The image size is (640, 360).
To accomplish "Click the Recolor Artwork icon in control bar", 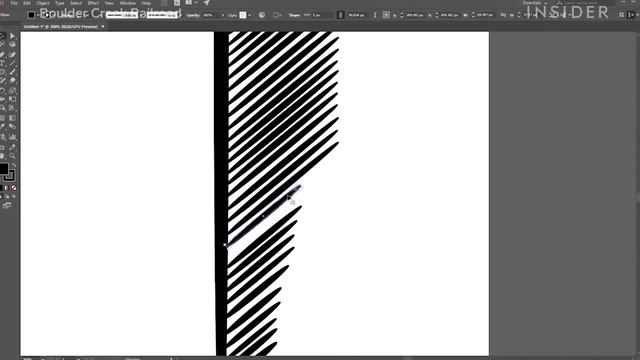I will tap(262, 15).
